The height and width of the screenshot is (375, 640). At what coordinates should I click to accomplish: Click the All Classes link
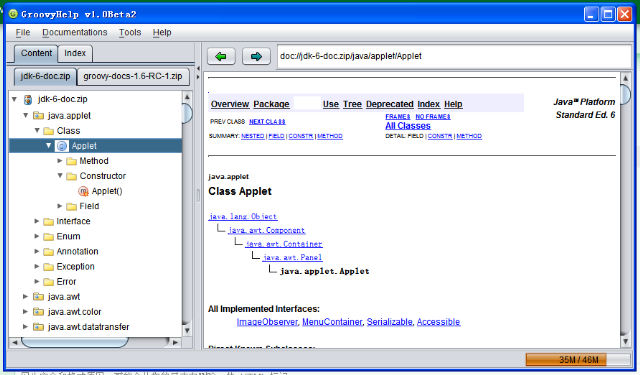click(x=408, y=126)
